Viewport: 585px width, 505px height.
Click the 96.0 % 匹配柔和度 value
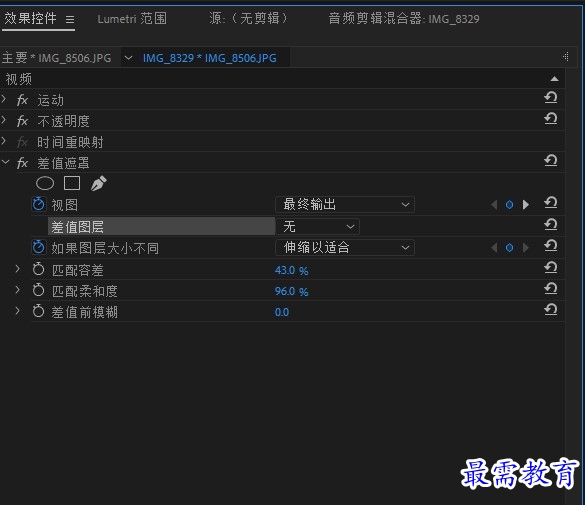[292, 291]
